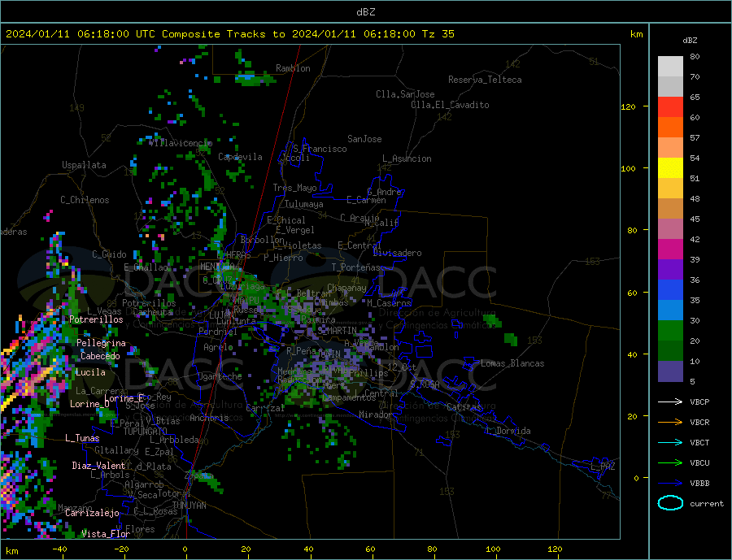Click the white VBCP arrow legend icon

coord(670,402)
